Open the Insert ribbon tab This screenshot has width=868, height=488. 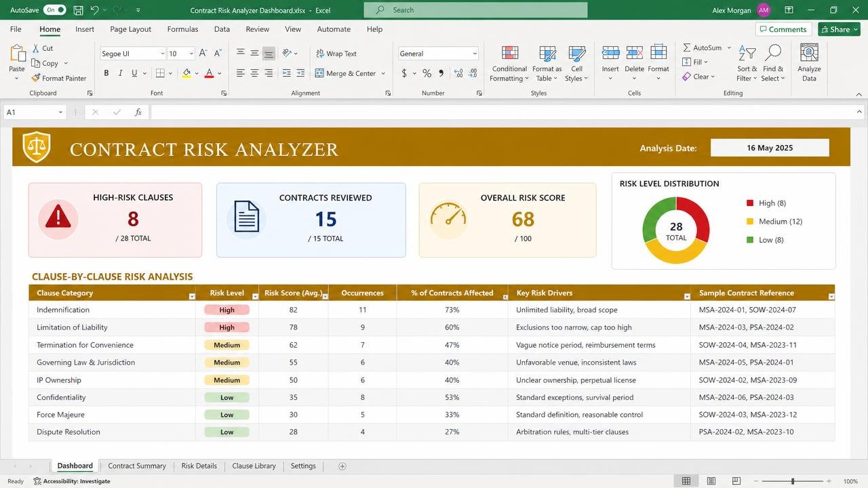tap(85, 29)
